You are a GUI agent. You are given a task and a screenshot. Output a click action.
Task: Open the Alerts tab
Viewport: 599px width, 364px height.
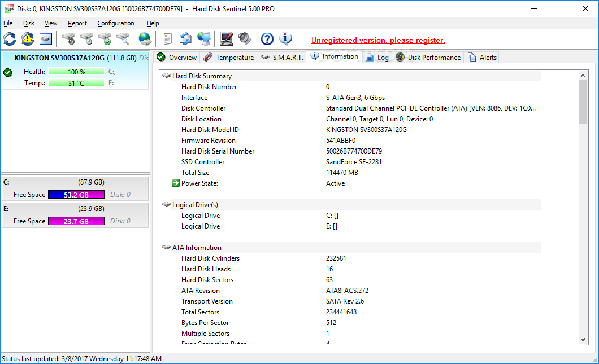click(482, 57)
